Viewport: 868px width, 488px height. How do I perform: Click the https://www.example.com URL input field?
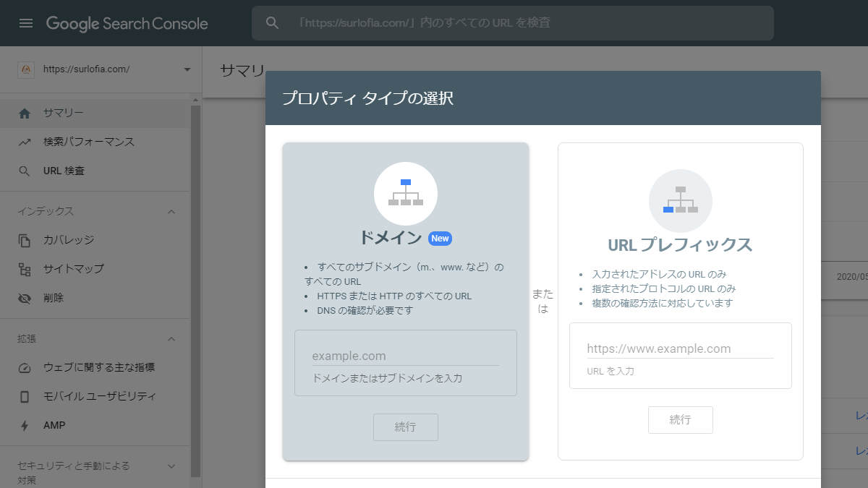(x=680, y=348)
